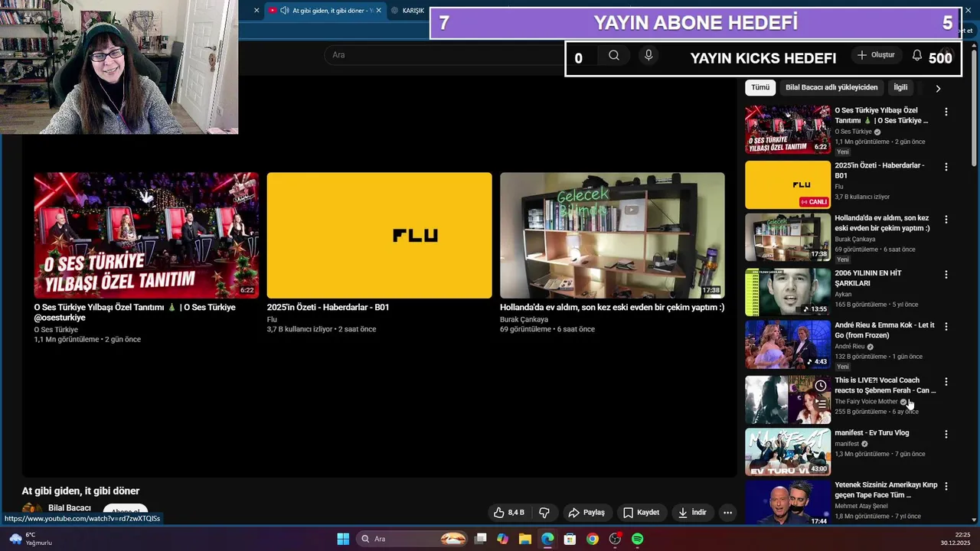Select the Bilal Bacacı adlı yükleyiciden chip
Image resolution: width=980 pixels, height=551 pixels.
click(x=831, y=87)
